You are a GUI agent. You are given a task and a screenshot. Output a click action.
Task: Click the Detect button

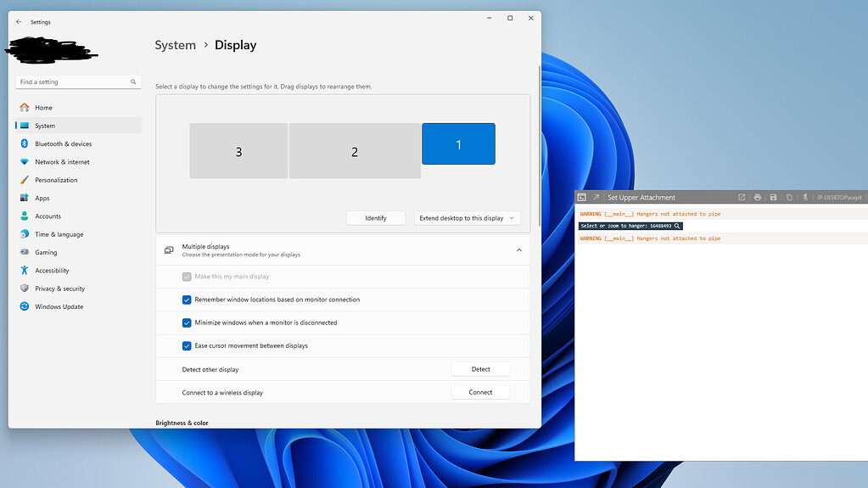point(480,369)
